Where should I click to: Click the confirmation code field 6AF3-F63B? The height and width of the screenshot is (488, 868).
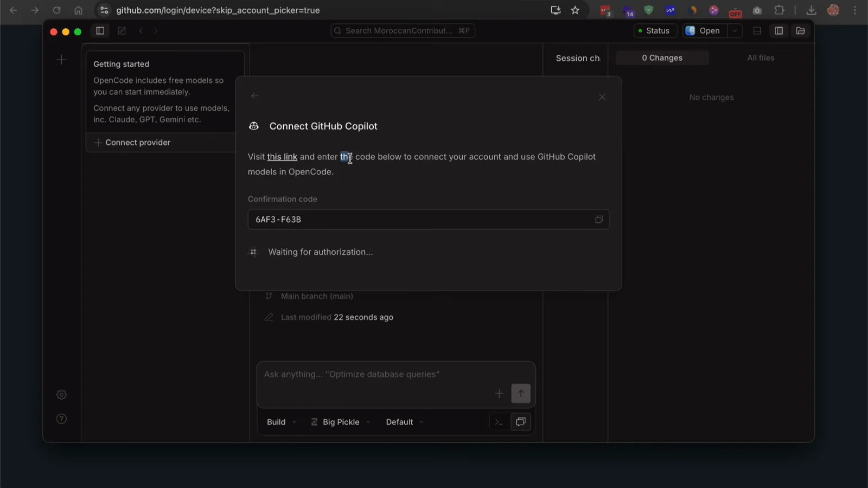pyautogui.click(x=429, y=220)
